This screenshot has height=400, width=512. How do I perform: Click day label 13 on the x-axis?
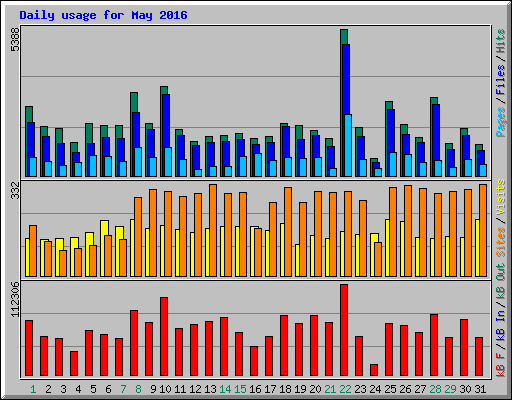point(210,389)
